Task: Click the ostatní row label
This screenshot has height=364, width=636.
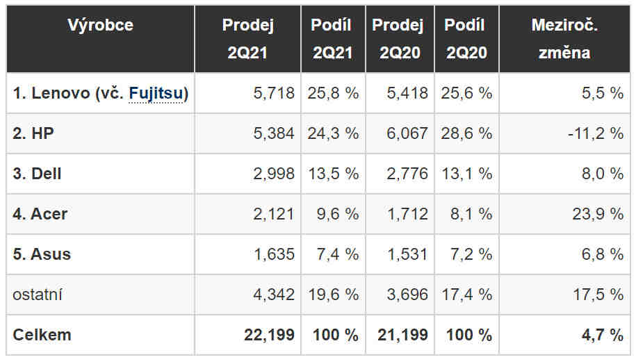Action: coord(38,295)
